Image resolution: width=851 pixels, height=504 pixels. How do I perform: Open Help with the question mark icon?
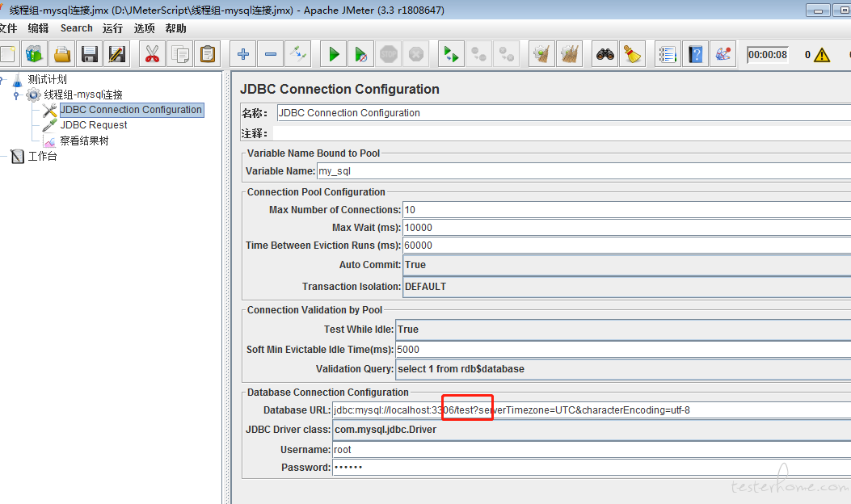click(x=696, y=54)
